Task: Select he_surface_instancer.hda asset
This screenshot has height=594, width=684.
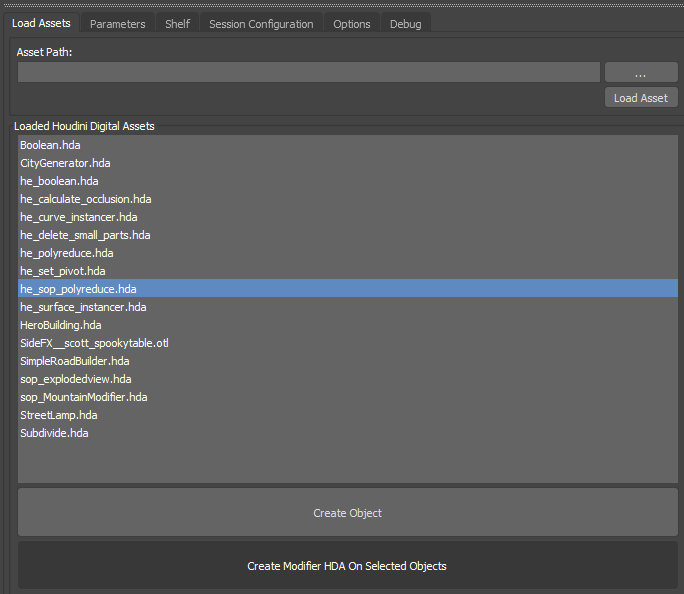Action: [83, 307]
